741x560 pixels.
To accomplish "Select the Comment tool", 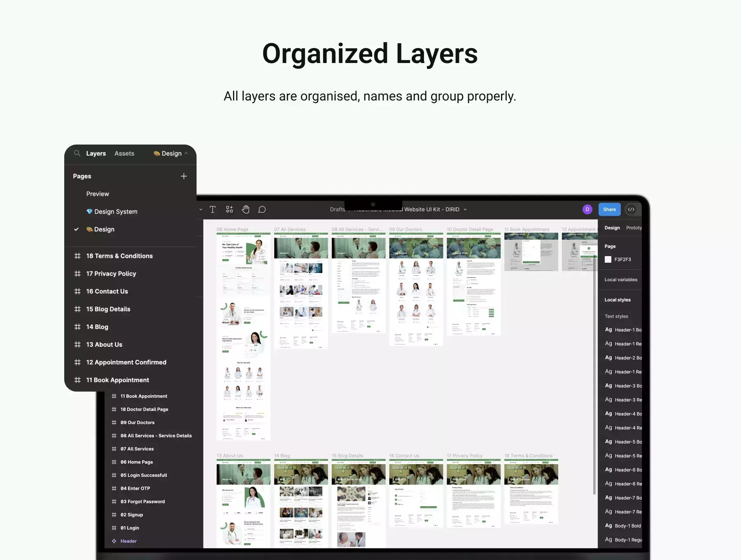I will point(262,210).
